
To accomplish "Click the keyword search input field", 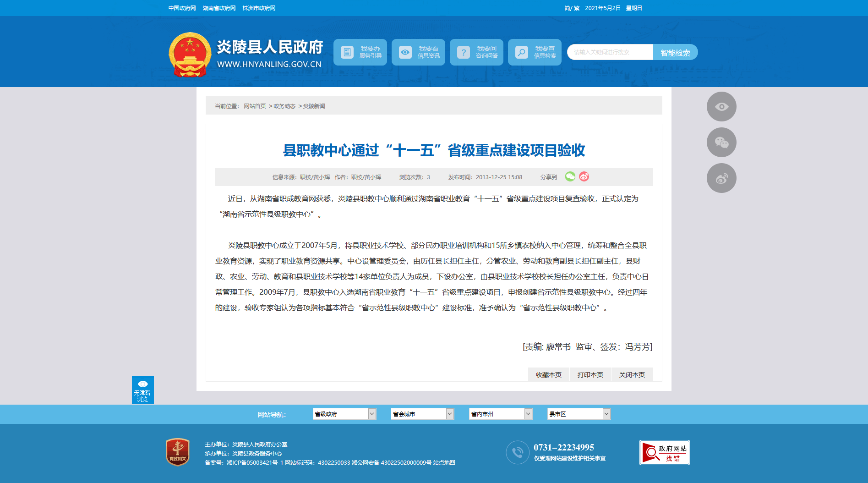I will coord(610,52).
